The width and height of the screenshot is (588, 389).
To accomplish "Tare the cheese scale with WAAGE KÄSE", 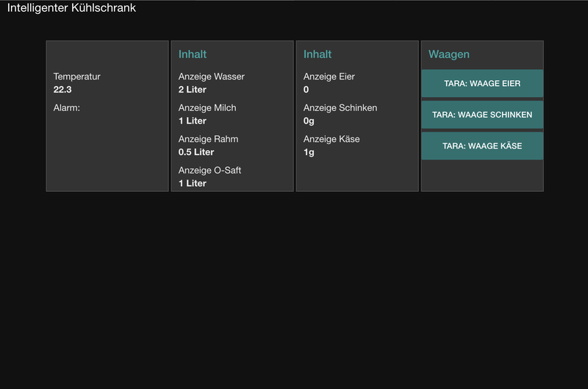I will 481,146.
